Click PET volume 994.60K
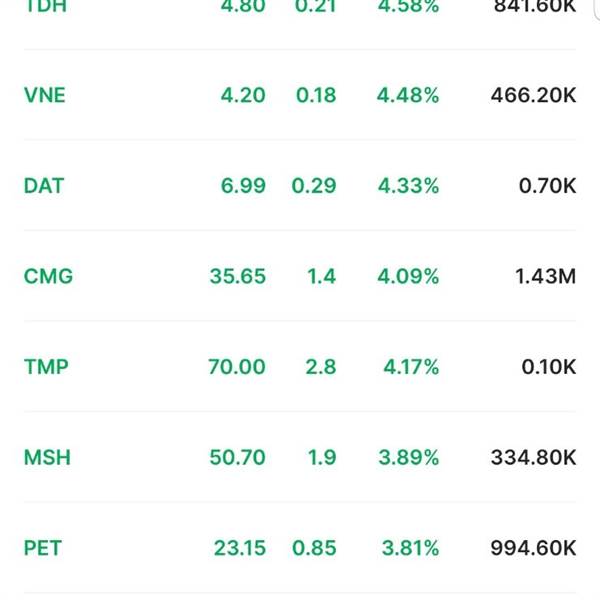Viewport: 600px width, 600px height. tap(533, 548)
